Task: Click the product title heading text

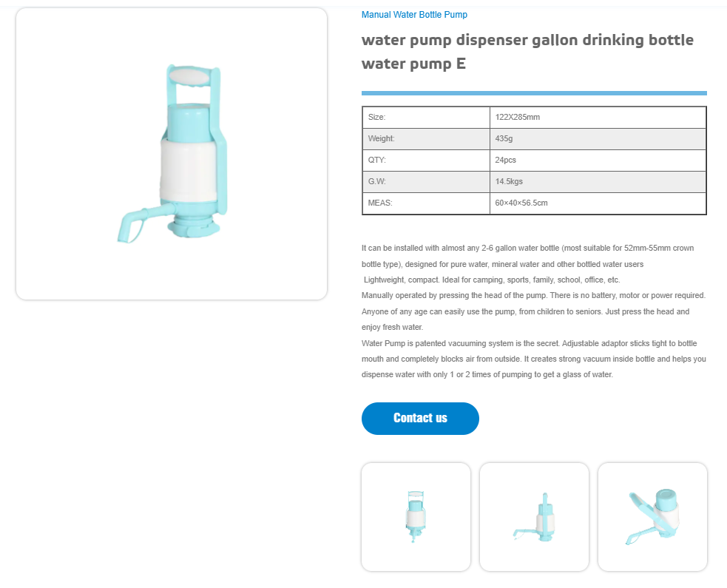Action: coord(527,52)
